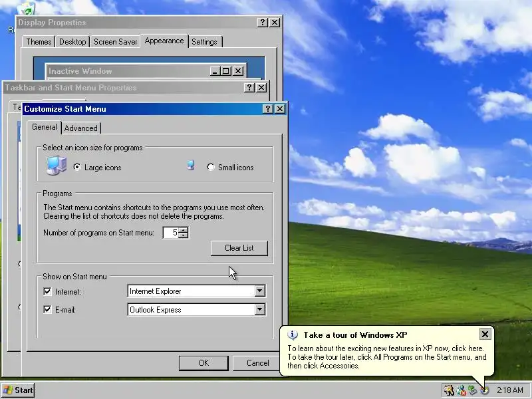Click the Select an icon size for programs label
Screen dimensions: 532x399
coord(92,148)
